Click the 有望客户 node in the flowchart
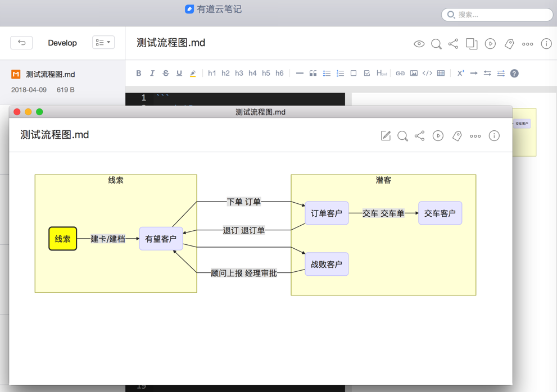Viewport: 557px width, 392px height. (x=161, y=239)
